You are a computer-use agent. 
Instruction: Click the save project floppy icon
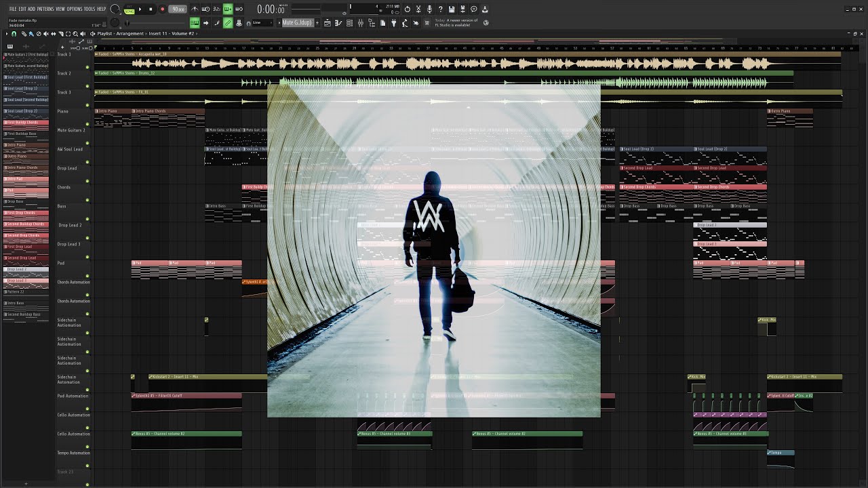[x=452, y=9]
